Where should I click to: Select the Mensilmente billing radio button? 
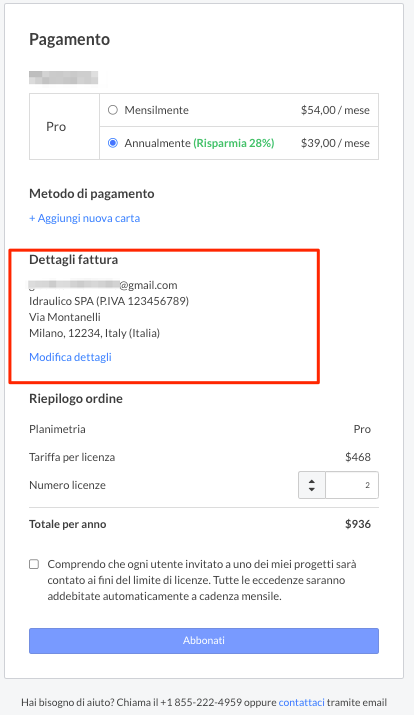click(113, 110)
